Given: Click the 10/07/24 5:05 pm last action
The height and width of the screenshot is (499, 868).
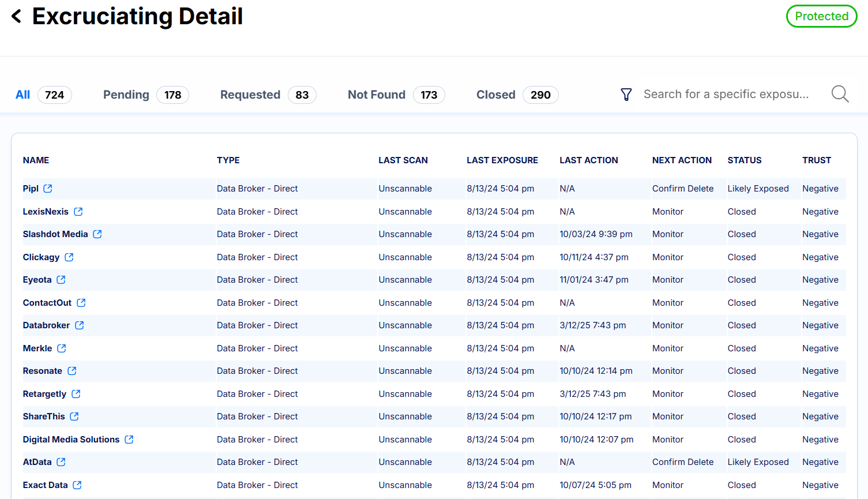Looking at the screenshot, I should [x=595, y=485].
